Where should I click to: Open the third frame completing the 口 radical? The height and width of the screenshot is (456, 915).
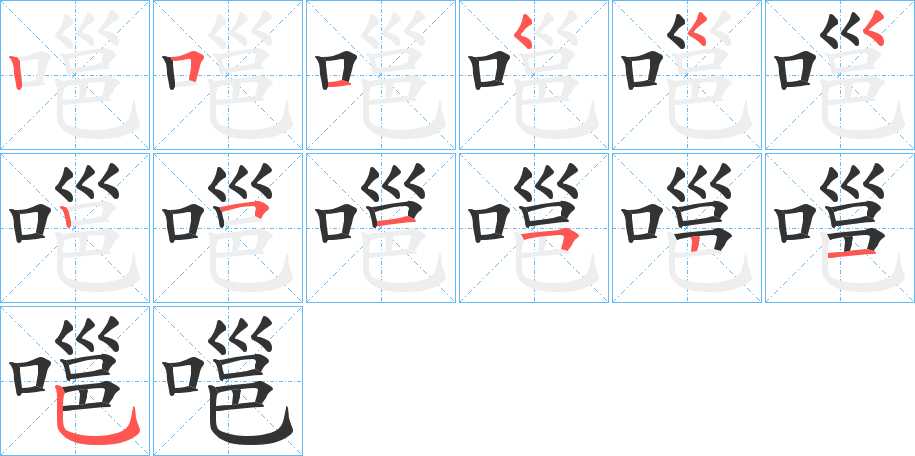pos(381,75)
